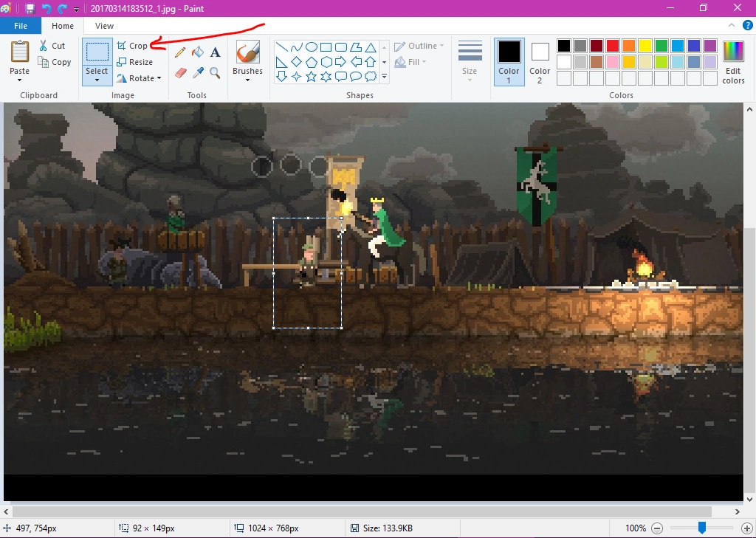Choose the Six-point star shape

tap(326, 76)
